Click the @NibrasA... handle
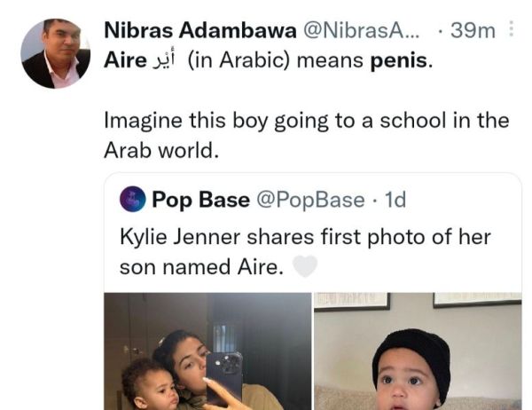Image resolution: width=532 pixels, height=410 pixels. pyautogui.click(x=364, y=30)
